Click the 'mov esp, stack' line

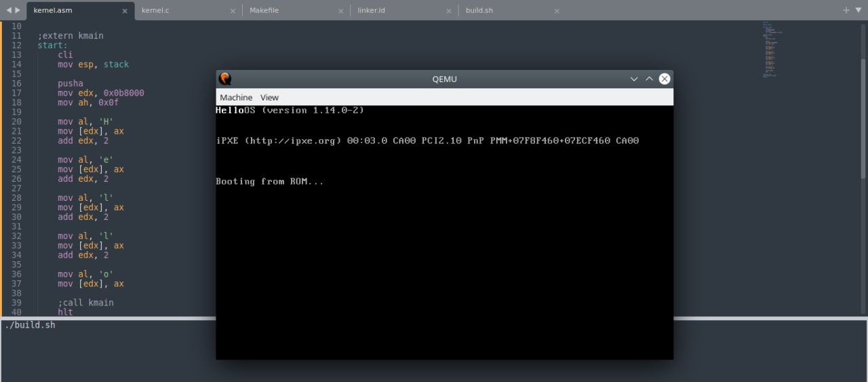click(x=93, y=64)
